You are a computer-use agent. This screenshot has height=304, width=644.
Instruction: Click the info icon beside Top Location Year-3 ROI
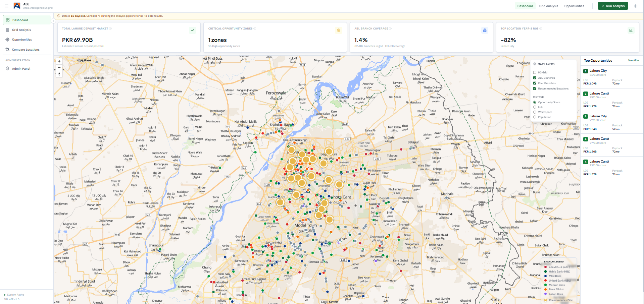tap(541, 28)
